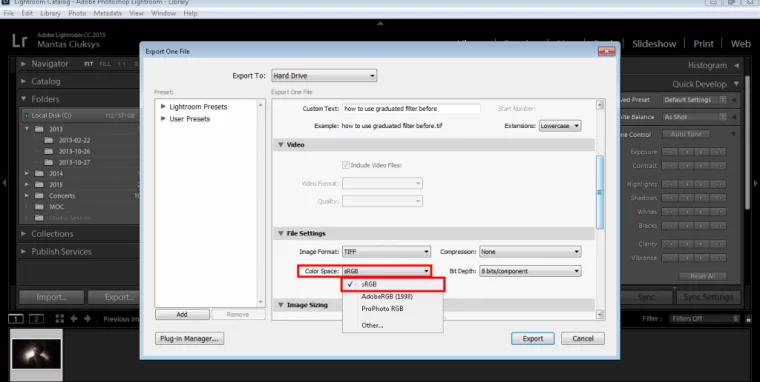Screen dimensions: 760x382
Task: Click the Custom Text input field
Action: [x=412, y=109]
